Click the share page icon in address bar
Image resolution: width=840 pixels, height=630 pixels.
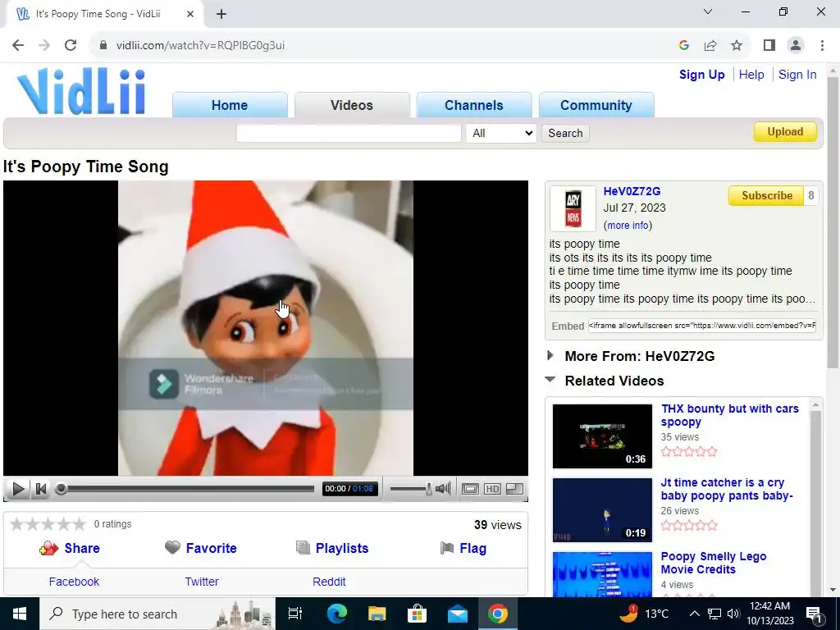pyautogui.click(x=710, y=45)
